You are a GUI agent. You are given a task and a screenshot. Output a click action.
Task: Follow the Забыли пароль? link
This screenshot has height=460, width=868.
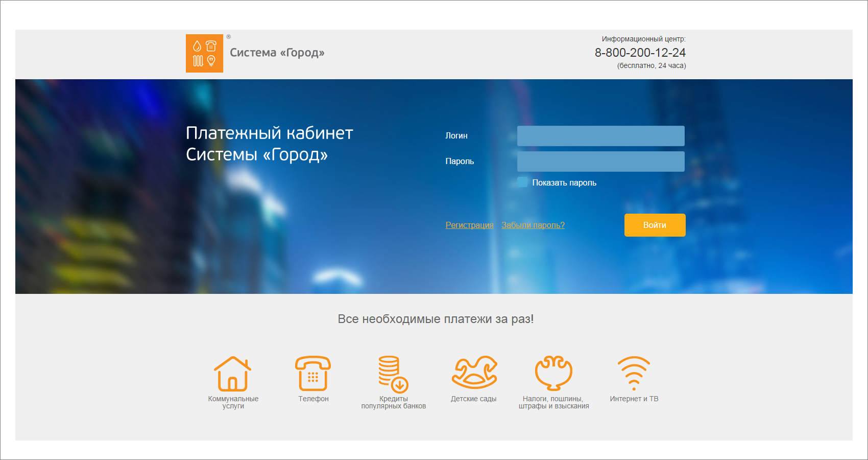[533, 225]
